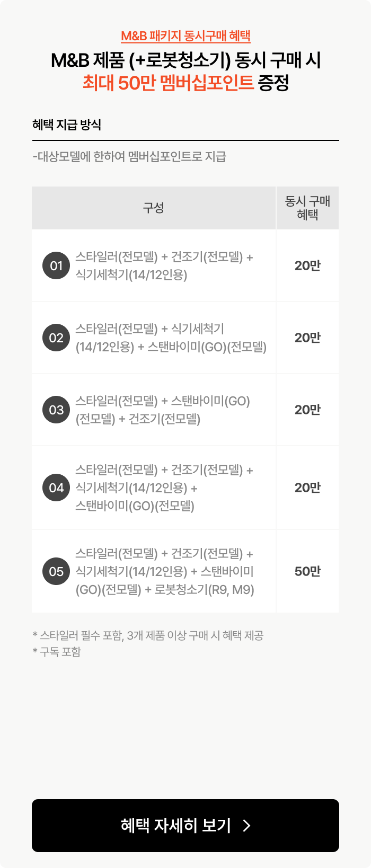Click the 05 number badge icon
The image size is (371, 868).
(56, 571)
